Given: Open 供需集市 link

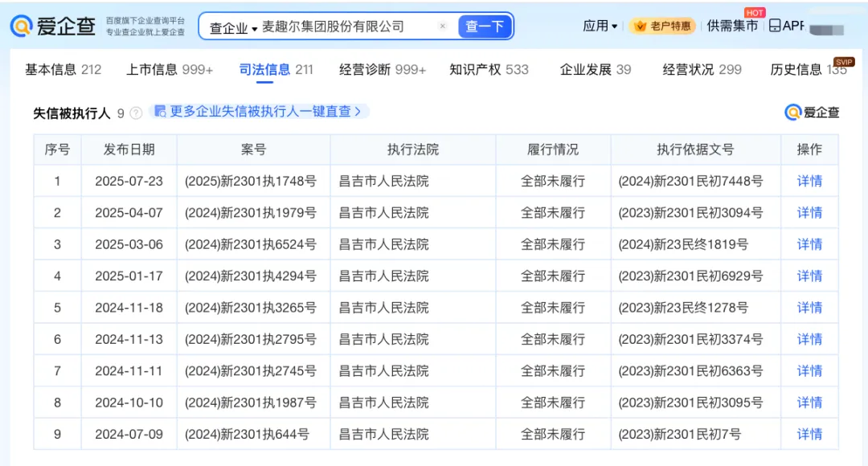Looking at the screenshot, I should point(732,26).
